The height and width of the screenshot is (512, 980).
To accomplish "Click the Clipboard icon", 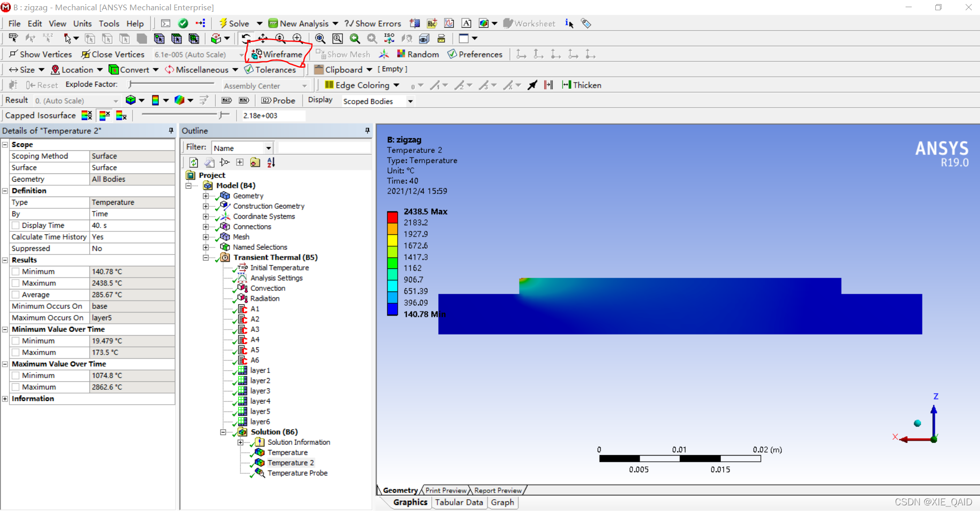I will tap(319, 69).
